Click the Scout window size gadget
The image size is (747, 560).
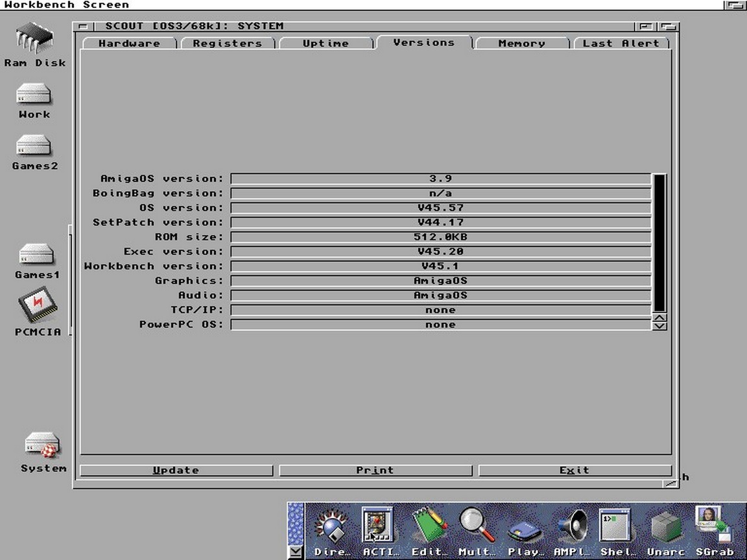pos(670,484)
